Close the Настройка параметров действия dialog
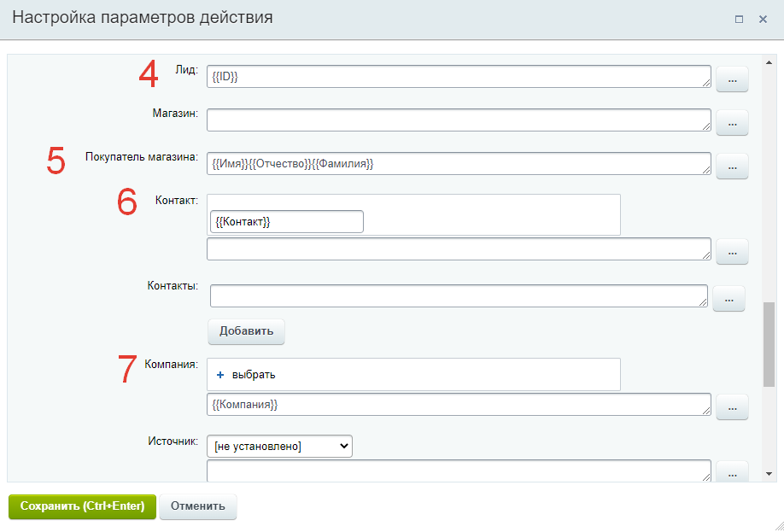This screenshot has width=784, height=532. (763, 19)
